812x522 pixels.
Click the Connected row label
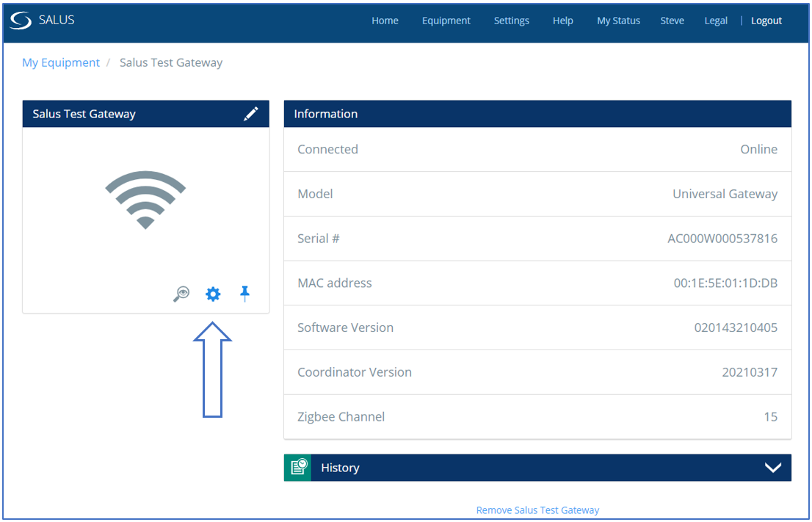click(x=327, y=149)
